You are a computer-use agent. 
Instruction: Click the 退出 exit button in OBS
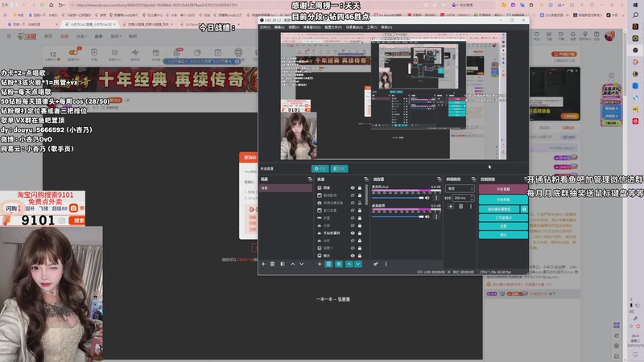pos(503,235)
